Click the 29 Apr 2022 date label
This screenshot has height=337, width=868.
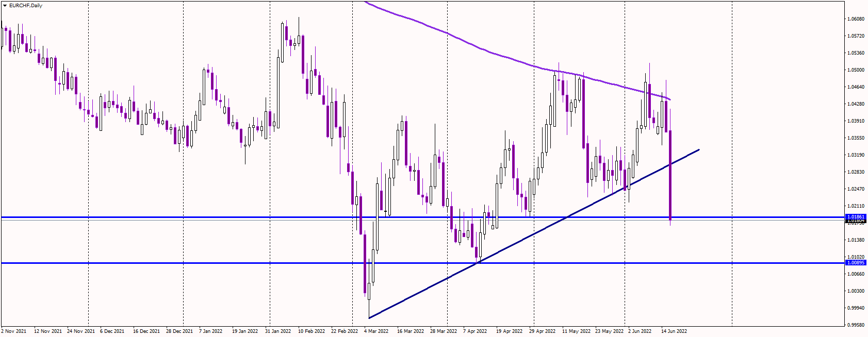543,331
